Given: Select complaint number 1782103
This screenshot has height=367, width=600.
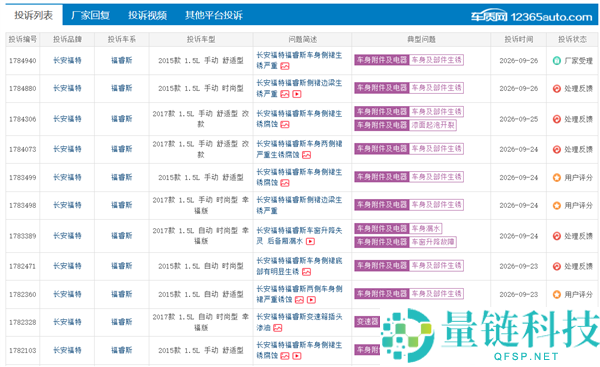Looking at the screenshot, I should (23, 350).
